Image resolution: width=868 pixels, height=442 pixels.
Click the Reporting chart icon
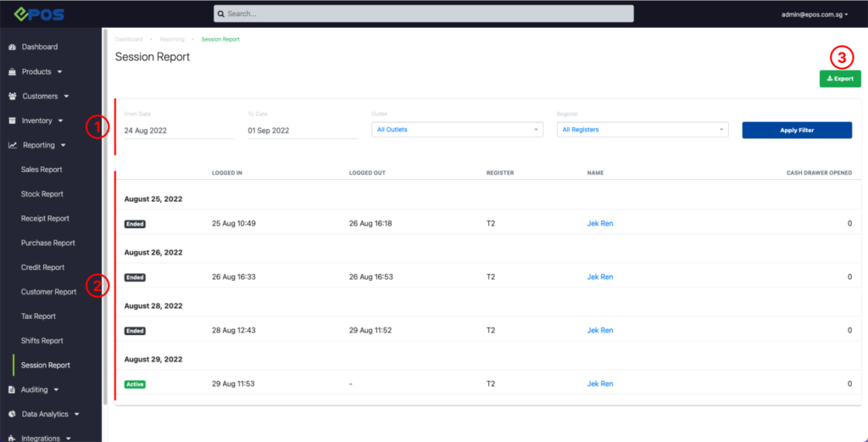pos(13,145)
